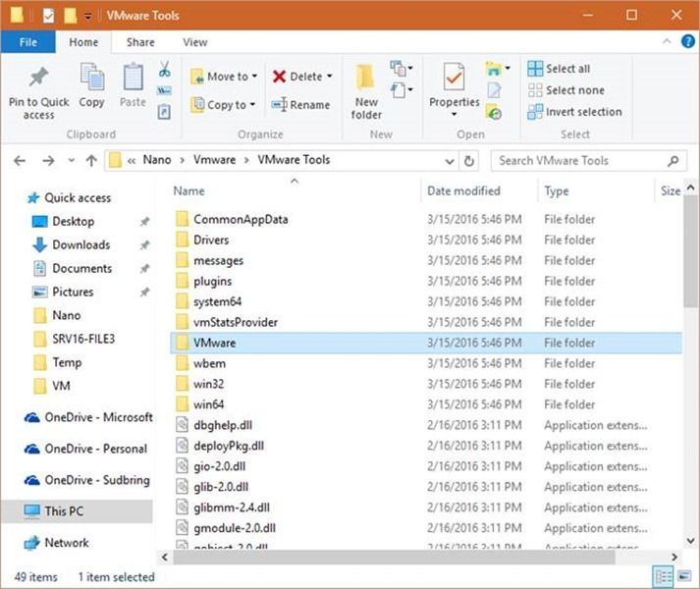Open Properties with checkmark icon
The width and height of the screenshot is (700, 589).
454,77
